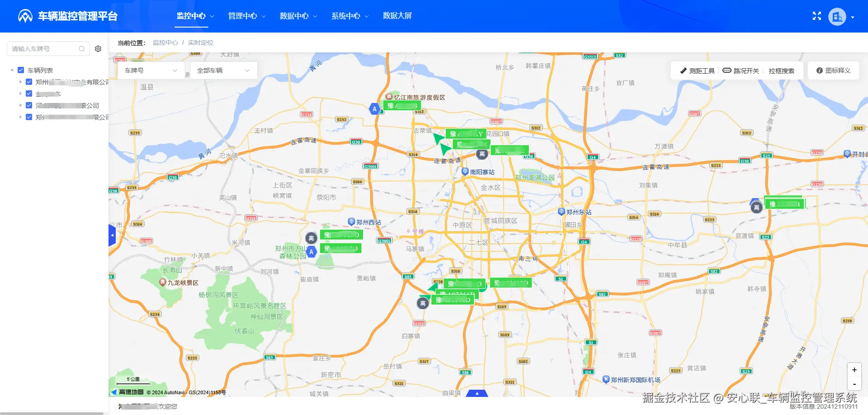
Task: Expand the third tree group node
Action: click(20, 105)
